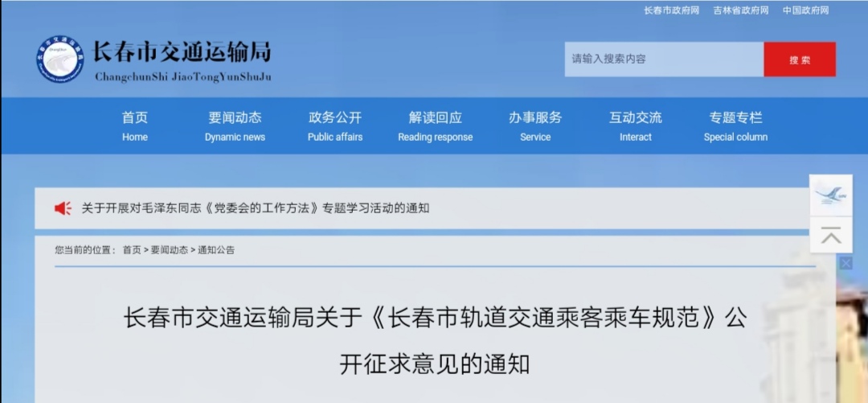Select the 专题专栏 Special column menu

(735, 125)
